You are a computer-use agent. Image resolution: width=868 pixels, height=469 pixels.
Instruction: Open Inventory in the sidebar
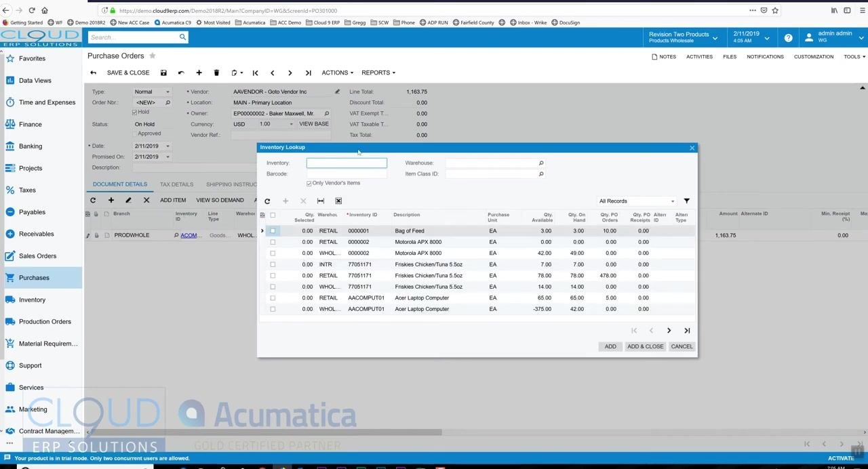pyautogui.click(x=41, y=300)
